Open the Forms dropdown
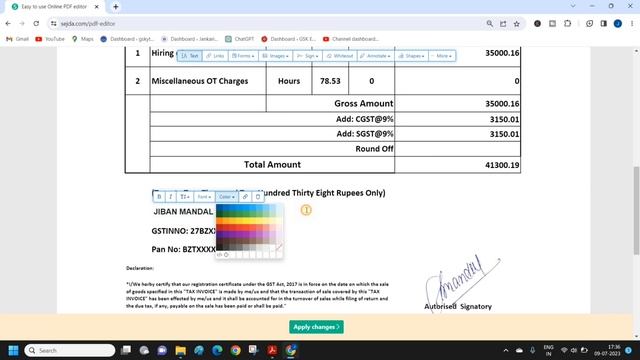The height and width of the screenshot is (360, 640). [x=243, y=56]
